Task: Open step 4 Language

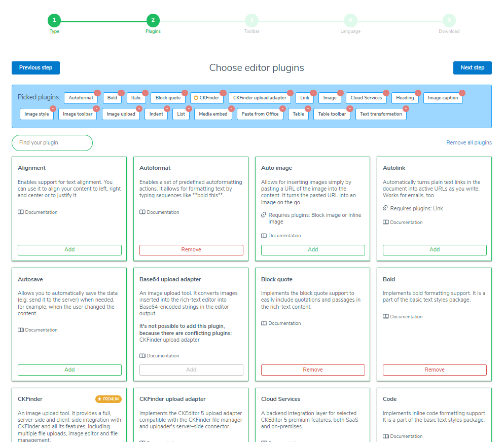Action: coord(350,20)
